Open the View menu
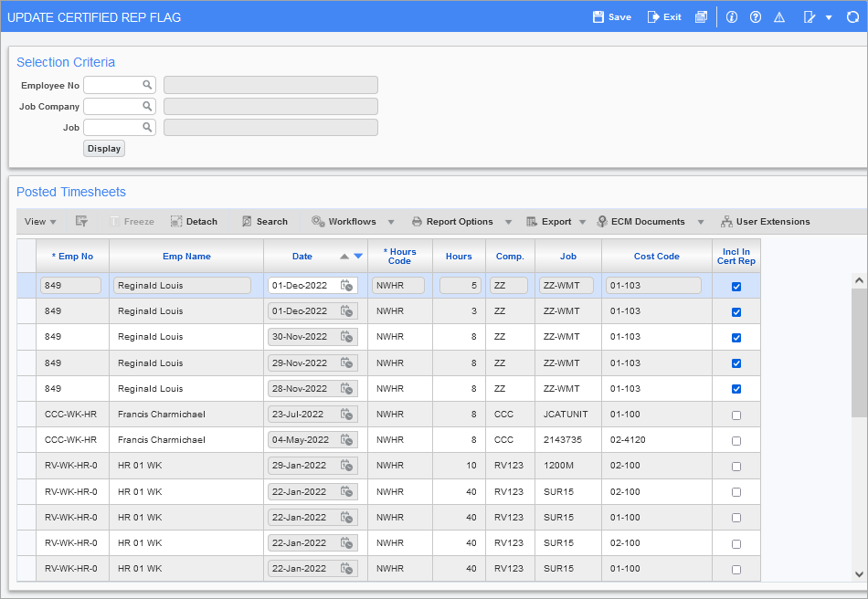This screenshot has height=599, width=868. (x=40, y=222)
